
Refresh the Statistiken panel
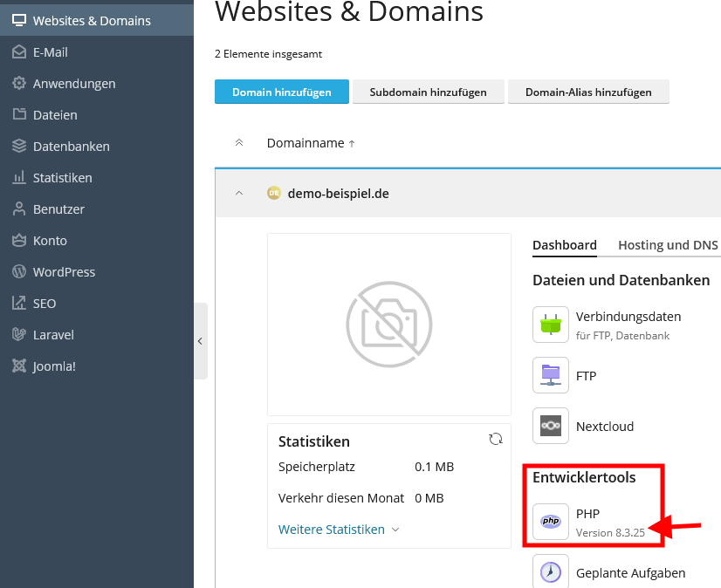coord(496,439)
